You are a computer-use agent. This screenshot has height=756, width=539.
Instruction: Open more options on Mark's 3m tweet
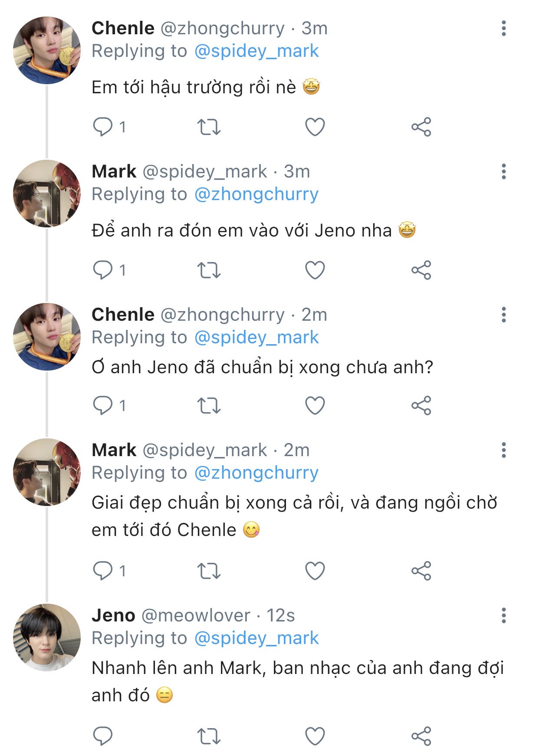(x=503, y=171)
